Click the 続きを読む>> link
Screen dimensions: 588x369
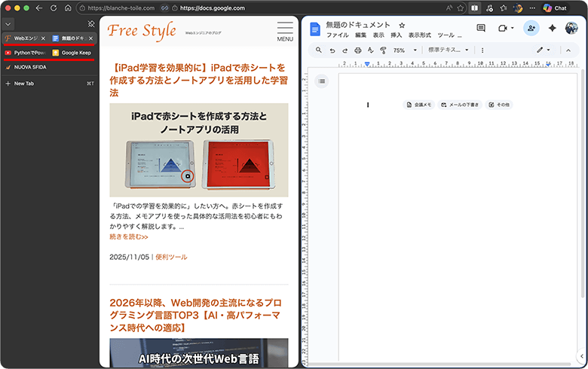pos(129,236)
